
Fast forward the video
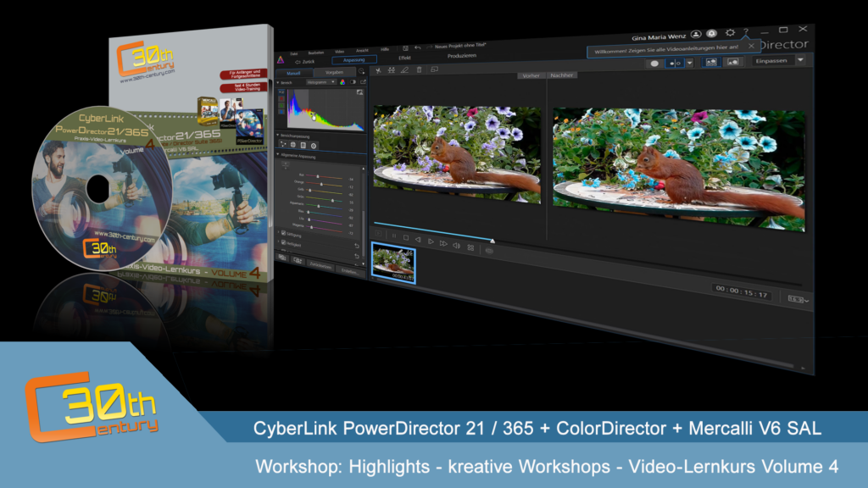point(443,243)
